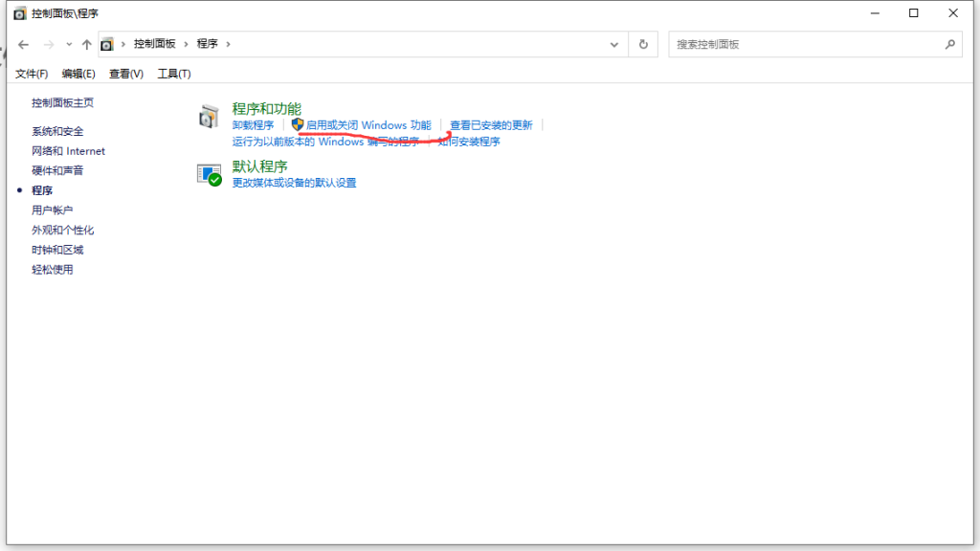Open the 文件(F) menu
Screen dimensions: 980x551
point(32,74)
